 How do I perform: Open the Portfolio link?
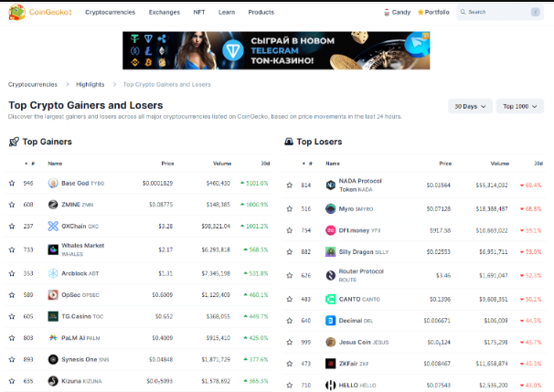coord(433,12)
